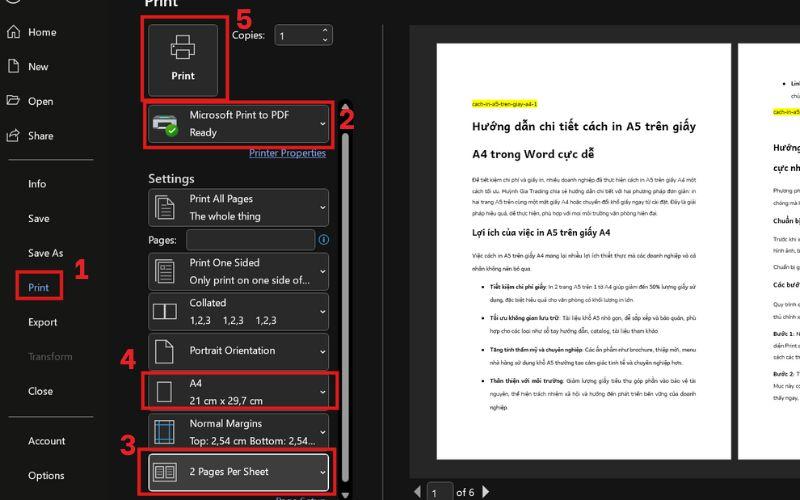The height and width of the screenshot is (500, 800).
Task: Click the Pages info icon
Action: coord(323,239)
